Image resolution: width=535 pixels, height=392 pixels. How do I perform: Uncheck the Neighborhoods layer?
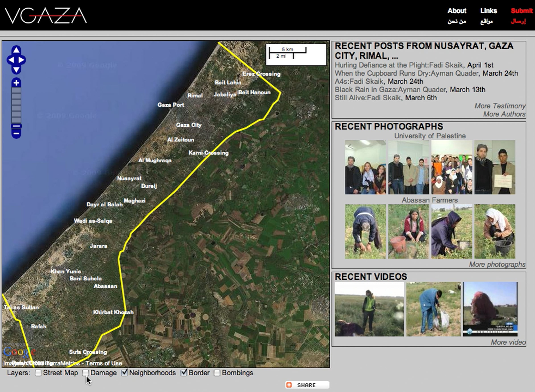[124, 373]
